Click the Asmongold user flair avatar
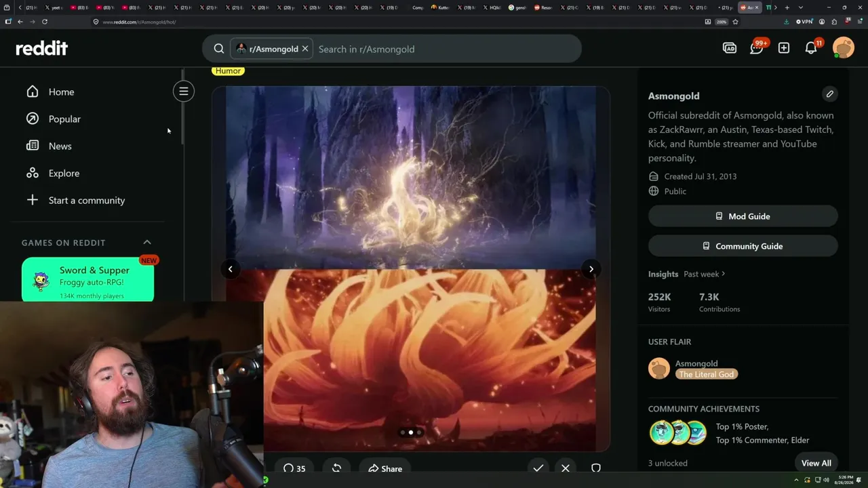Viewport: 868px width, 488px height. tap(659, 368)
